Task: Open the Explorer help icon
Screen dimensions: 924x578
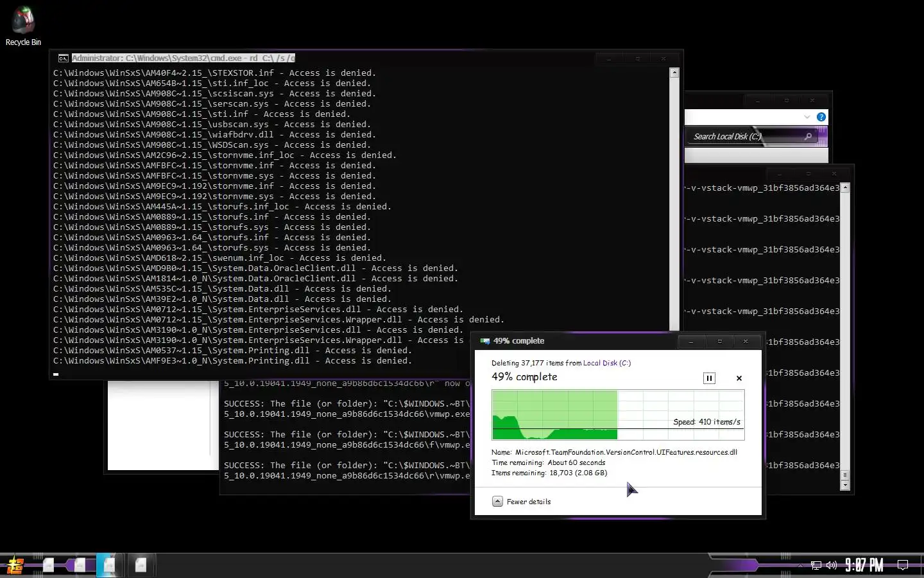Action: (x=821, y=117)
